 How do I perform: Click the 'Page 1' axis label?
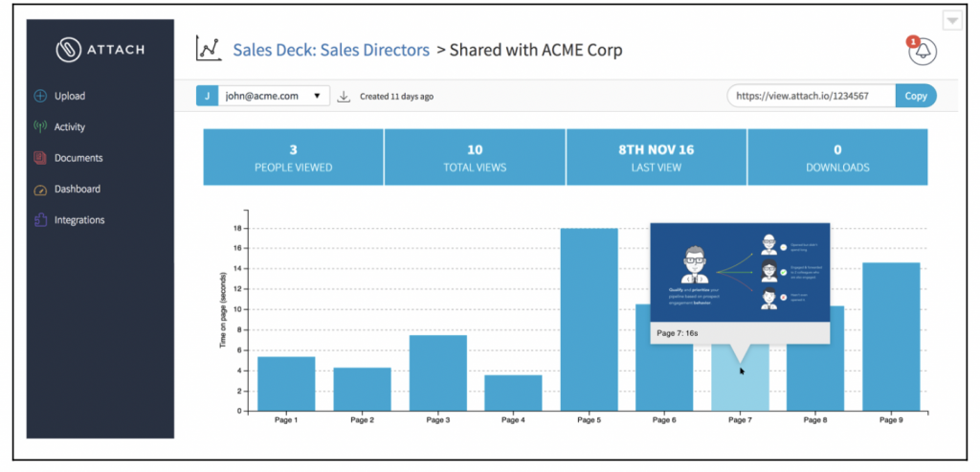(286, 420)
